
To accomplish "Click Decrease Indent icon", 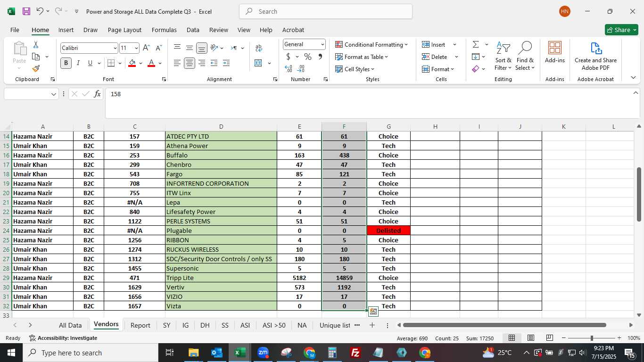I will pyautogui.click(x=214, y=63).
